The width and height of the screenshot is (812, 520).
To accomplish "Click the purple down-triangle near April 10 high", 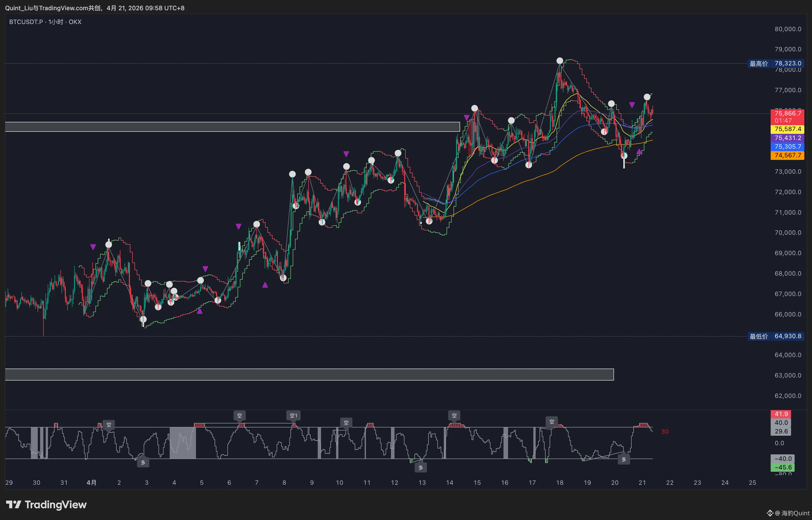I will [x=346, y=154].
